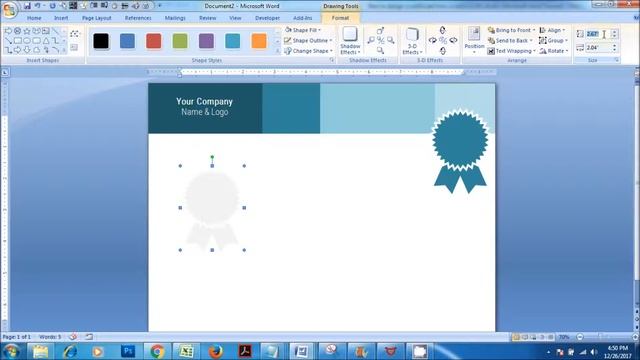This screenshot has width=640, height=360.
Task: Open Send to Back dropdown
Action: coord(510,40)
